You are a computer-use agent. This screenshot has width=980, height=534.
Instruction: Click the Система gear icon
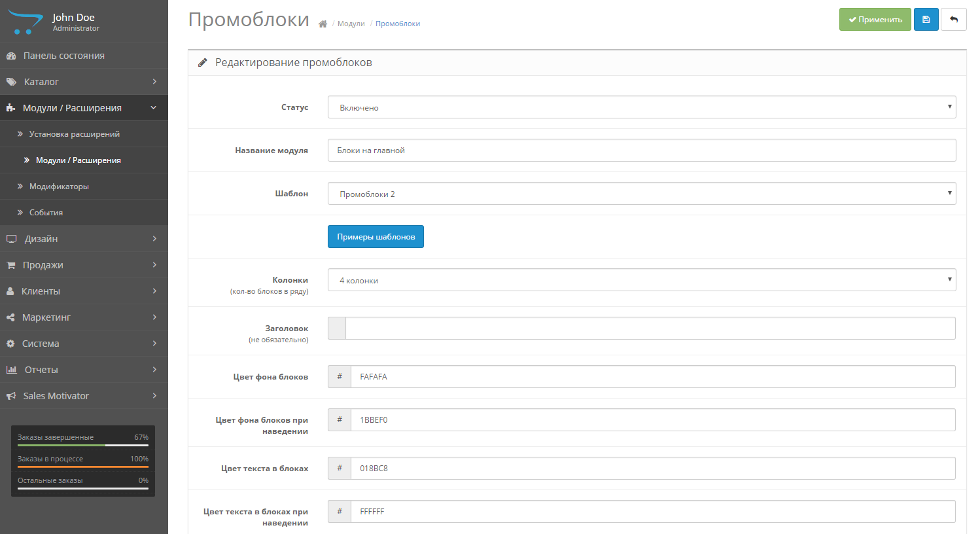10,344
